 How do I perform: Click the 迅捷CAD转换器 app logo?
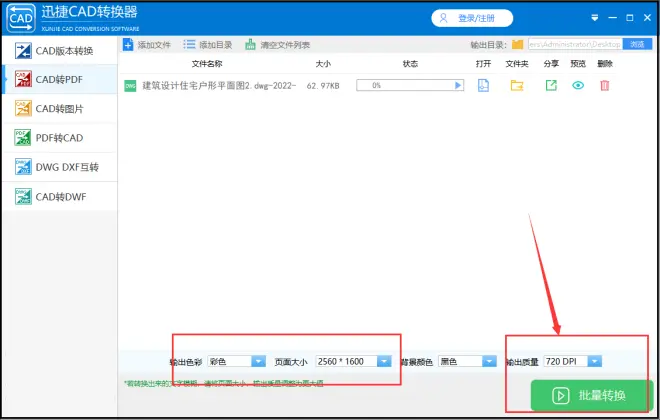pyautogui.click(x=21, y=18)
